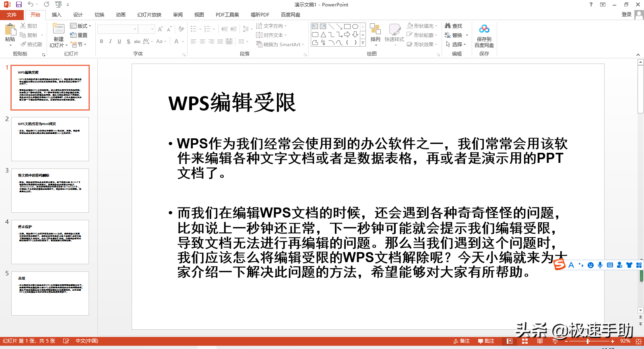
Task: Start the slideshow from the status bar
Action: (x=555, y=341)
